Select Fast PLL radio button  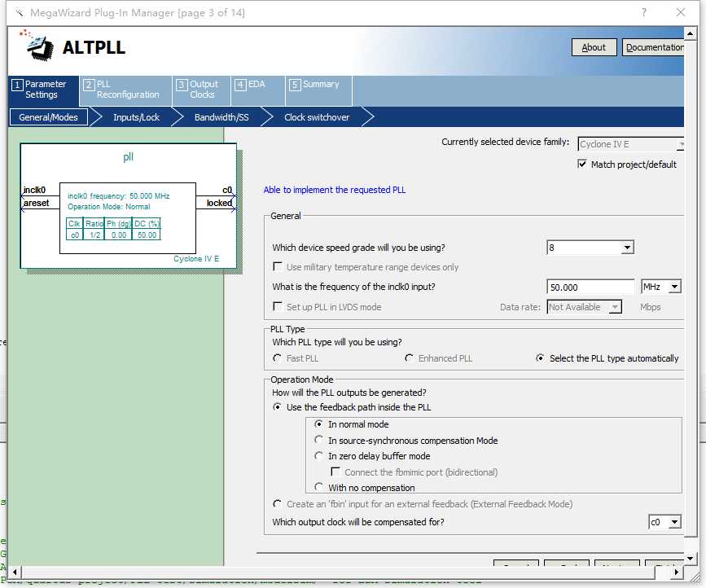tap(278, 358)
